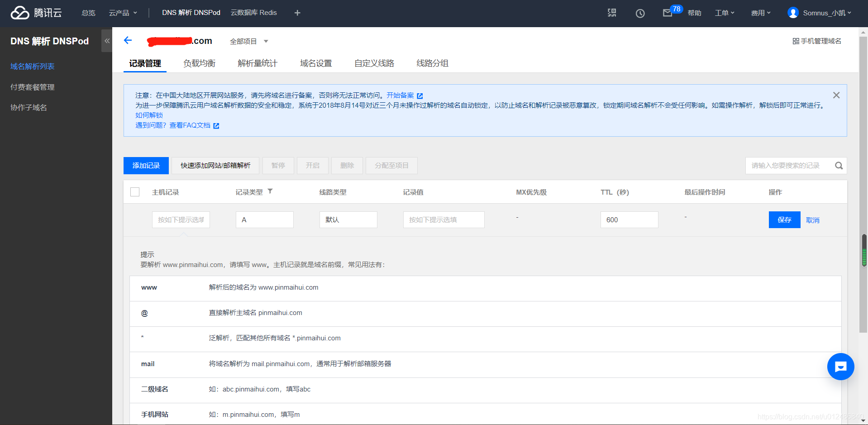The width and height of the screenshot is (868, 425).
Task: Select the * wildcard hint row
Action: click(x=485, y=339)
